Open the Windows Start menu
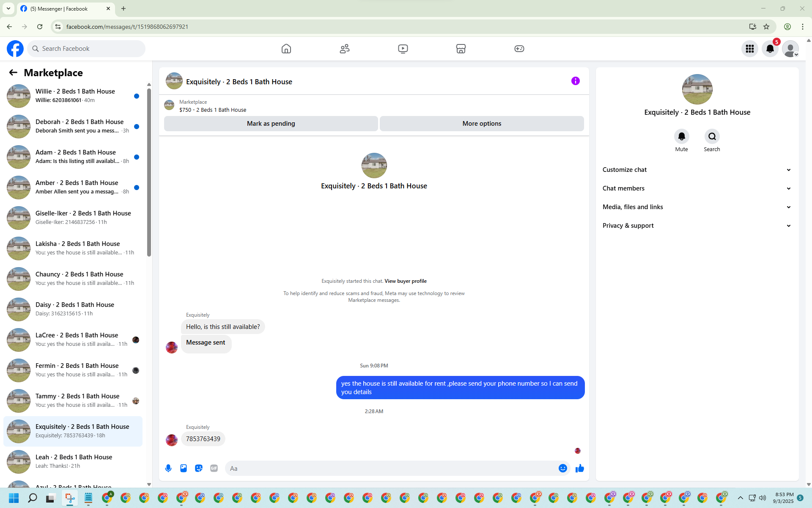 pos(14,498)
